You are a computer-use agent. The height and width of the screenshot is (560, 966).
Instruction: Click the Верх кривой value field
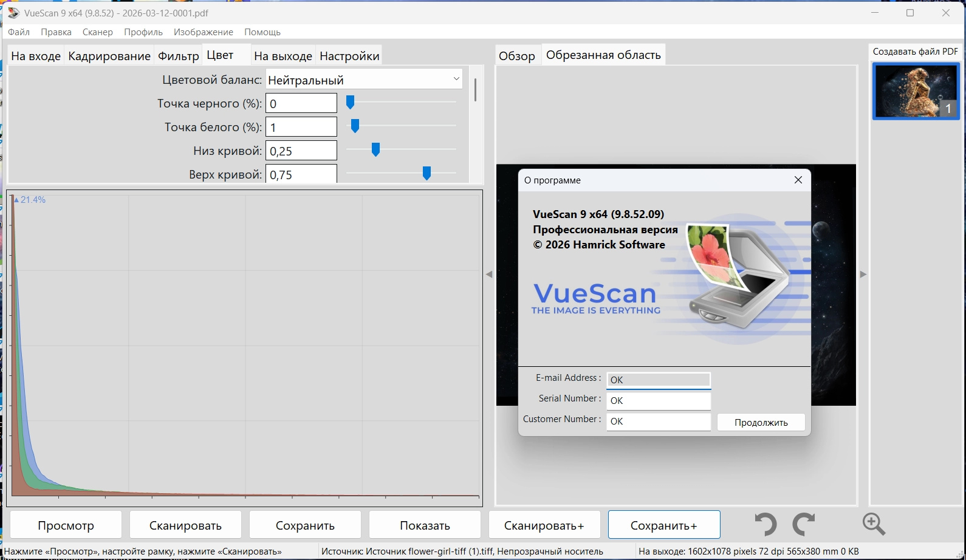pos(301,174)
